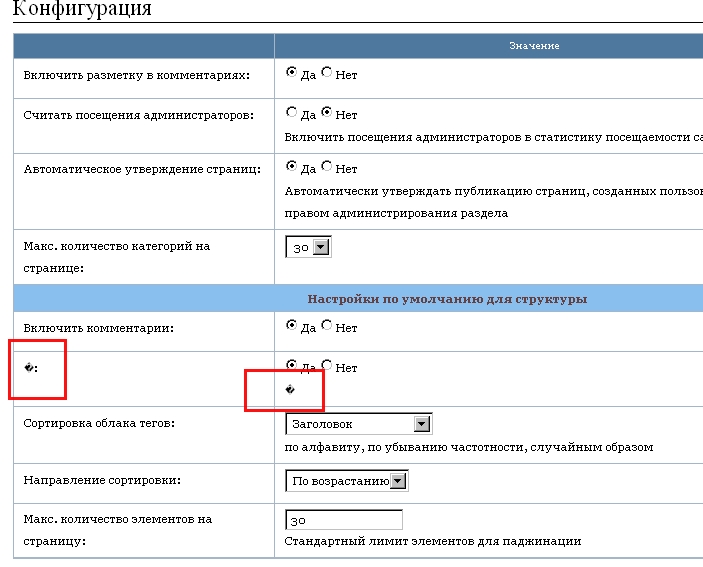Image resolution: width=703 pixels, height=567 pixels.
Task: Click the Значение column header
Action: click(x=534, y=46)
